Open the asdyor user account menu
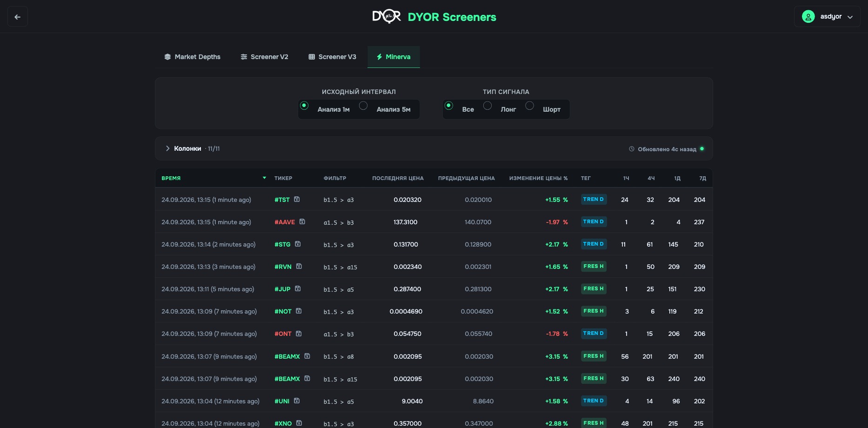The height and width of the screenshot is (428, 868). [827, 17]
